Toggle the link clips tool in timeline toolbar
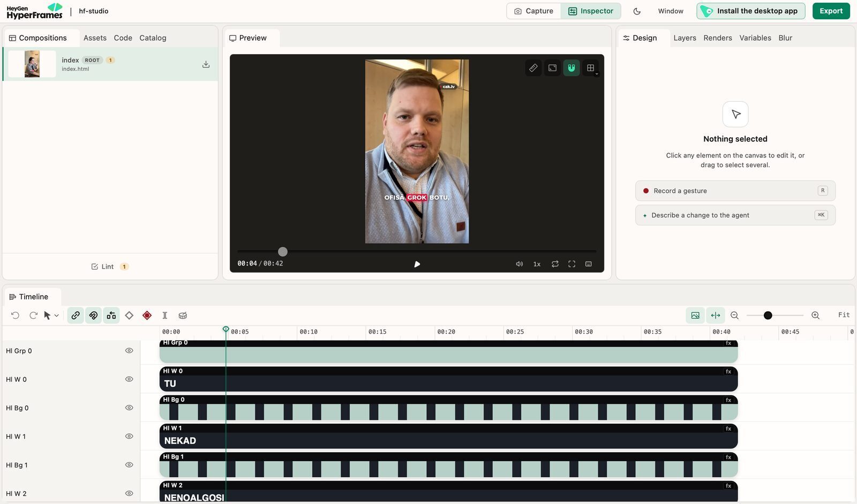 click(76, 315)
